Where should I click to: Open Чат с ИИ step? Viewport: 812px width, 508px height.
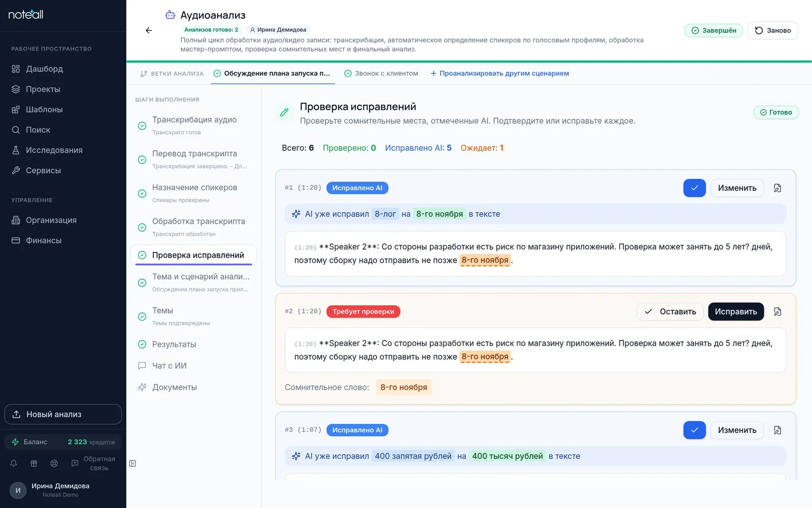(x=194, y=366)
